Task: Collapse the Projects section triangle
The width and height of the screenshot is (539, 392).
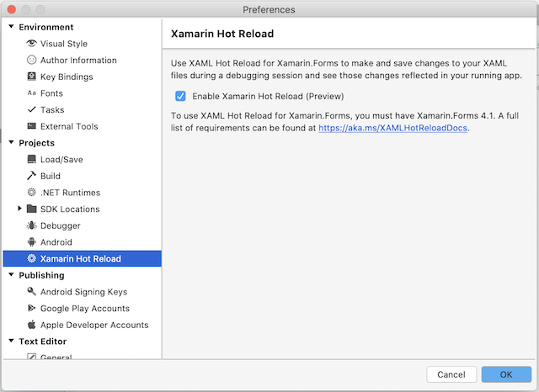Action: (x=11, y=142)
